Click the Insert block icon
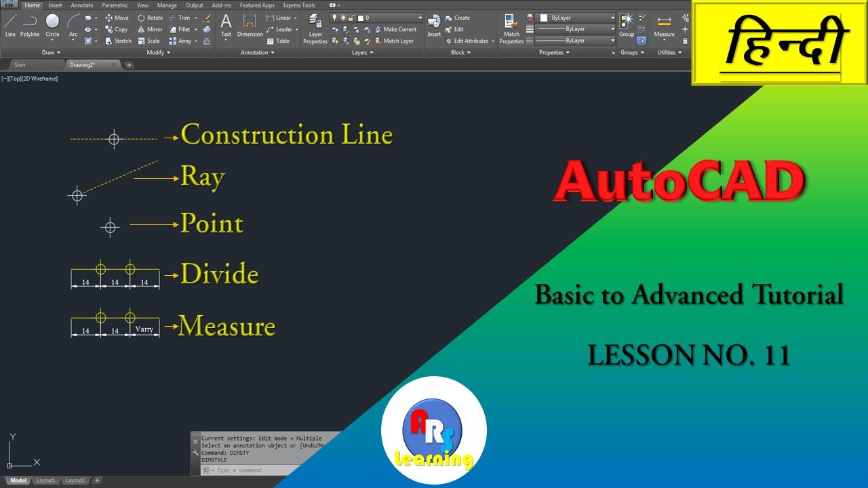Screen dimensions: 868x488 pyautogui.click(x=434, y=25)
